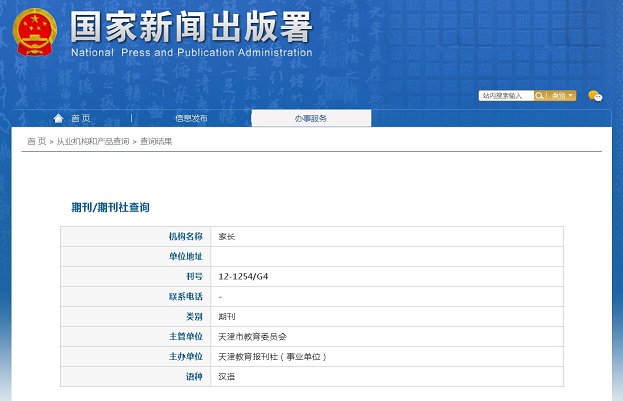
Task: Click the 机构名称 value 家长
Action: 226,237
